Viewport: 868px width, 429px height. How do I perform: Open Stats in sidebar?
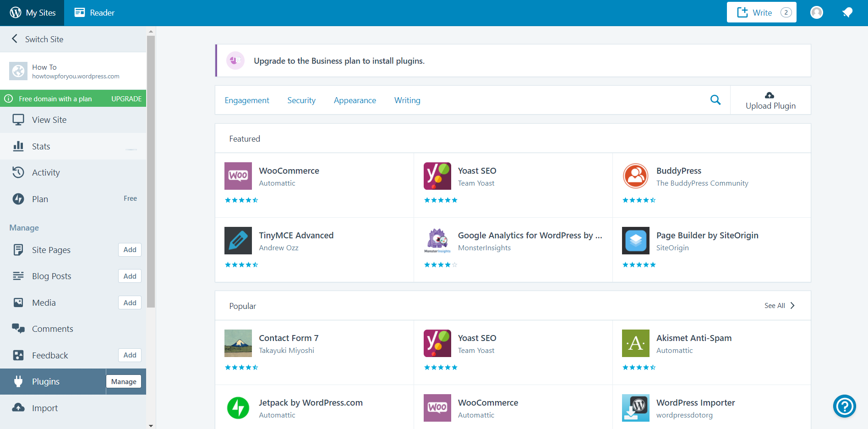[73, 146]
